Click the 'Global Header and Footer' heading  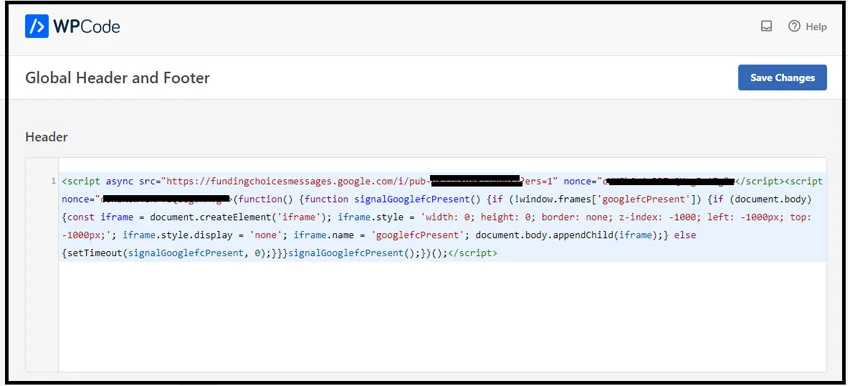(x=118, y=78)
